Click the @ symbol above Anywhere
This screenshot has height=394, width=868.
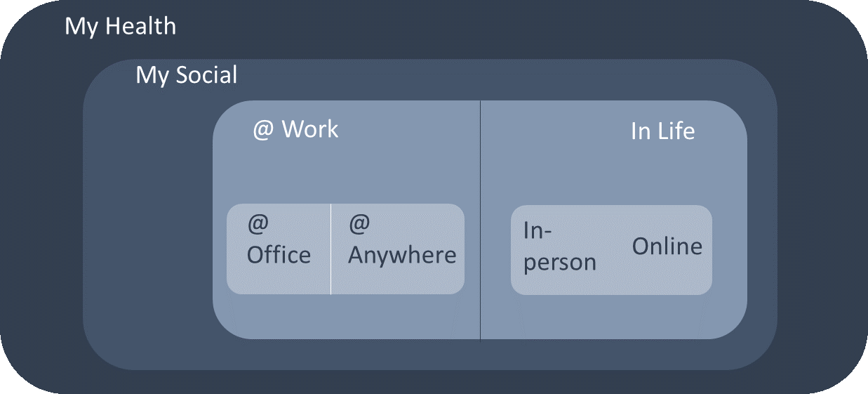tap(359, 225)
